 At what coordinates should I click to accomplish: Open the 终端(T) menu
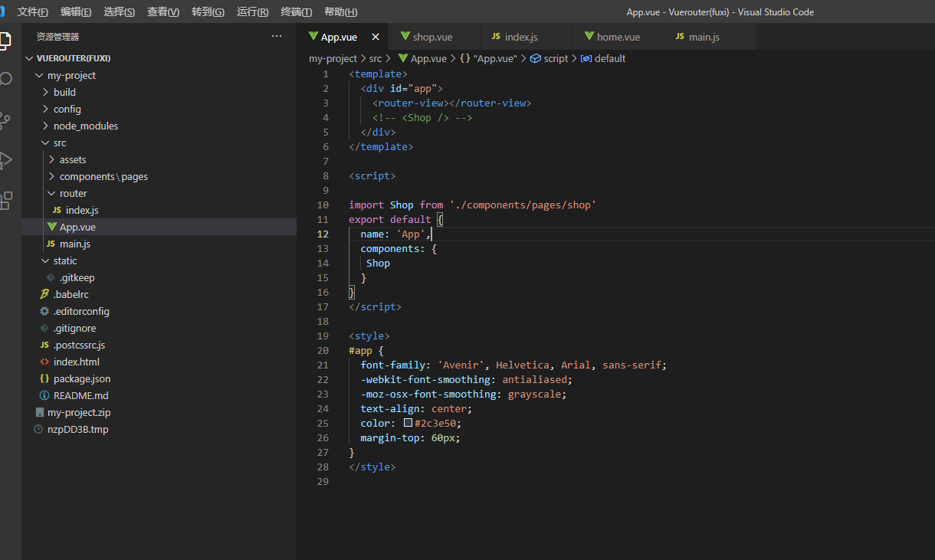tap(297, 12)
